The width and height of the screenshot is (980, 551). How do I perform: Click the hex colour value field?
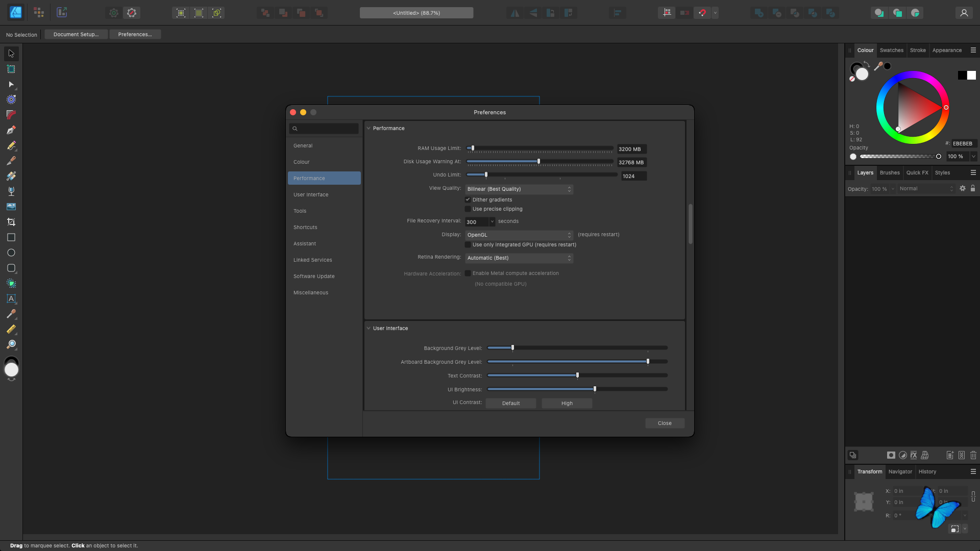(964, 143)
